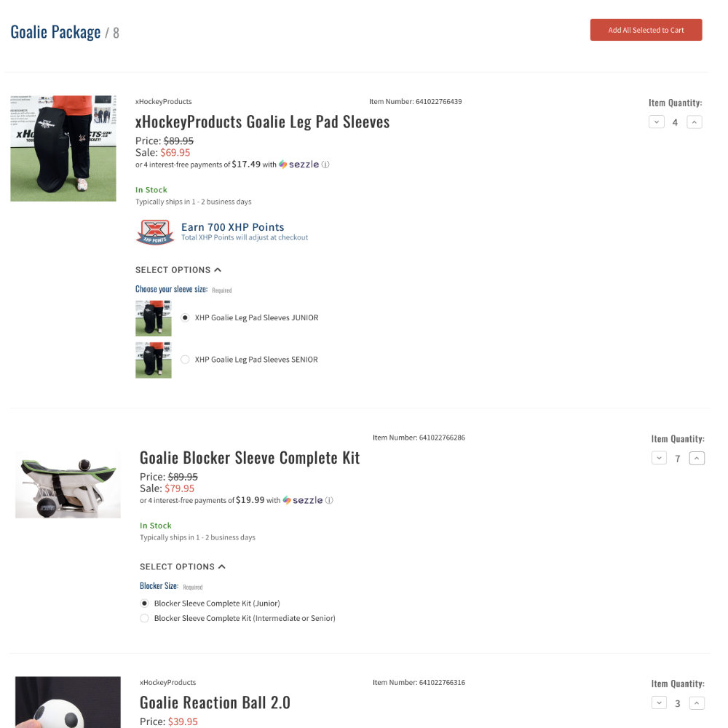Screen dimensions: 728x728
Task: Click the Sezzle info icon under Leg Pad Sleeves
Action: (x=325, y=165)
